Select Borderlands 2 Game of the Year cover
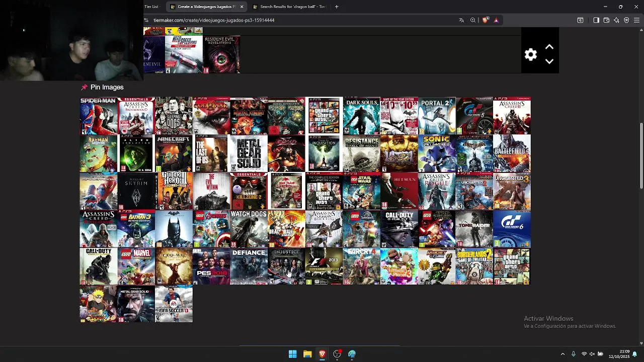The image size is (644, 362). coord(474,266)
